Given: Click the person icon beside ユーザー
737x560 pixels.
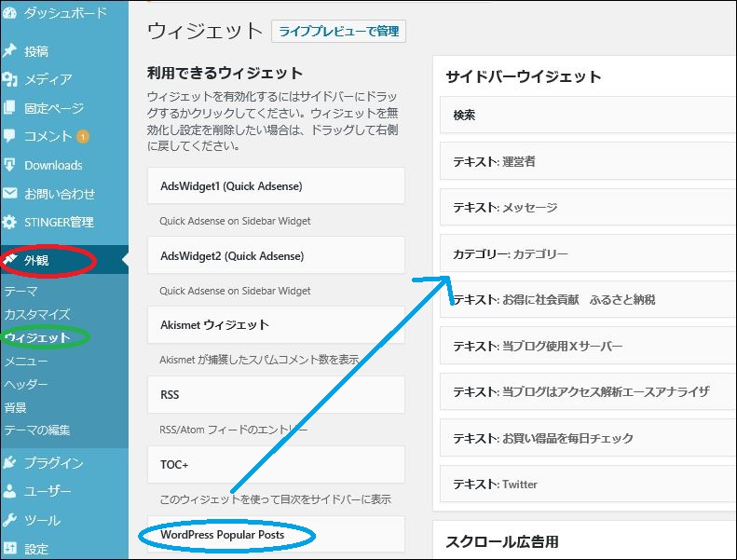Looking at the screenshot, I should pyautogui.click(x=9, y=491).
